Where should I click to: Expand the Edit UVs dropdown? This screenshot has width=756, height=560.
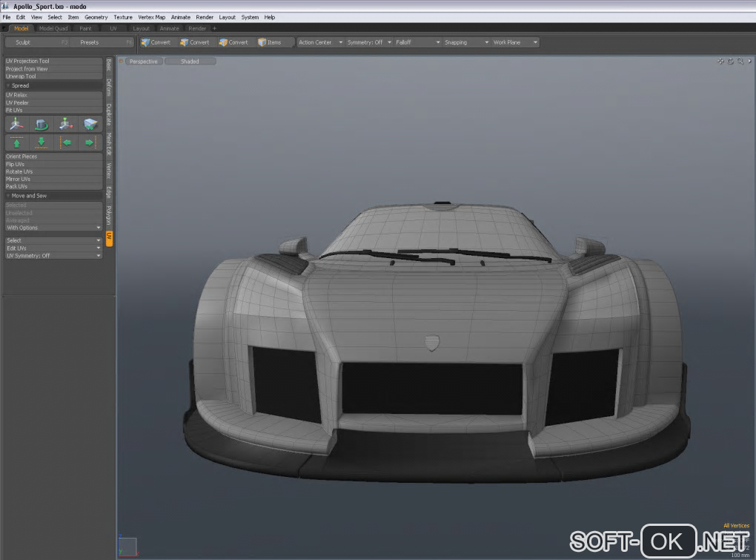[53, 248]
